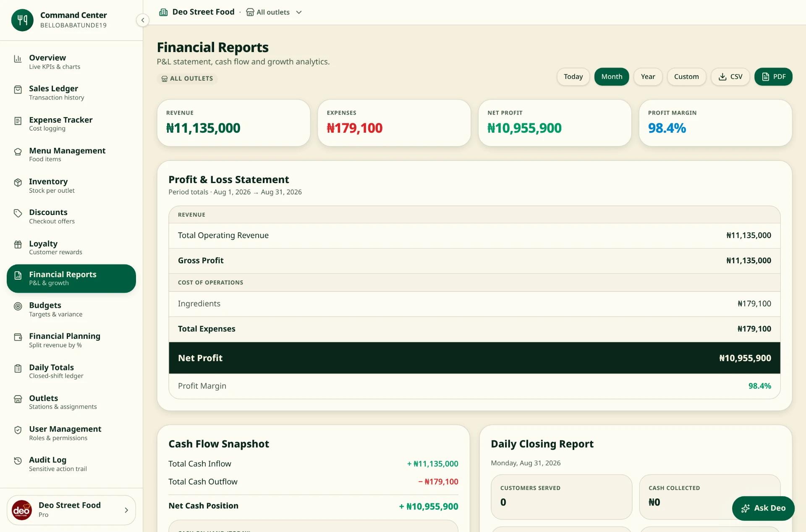The width and height of the screenshot is (806, 532).
Task: Click the User Management shield icon
Action: [18, 430]
